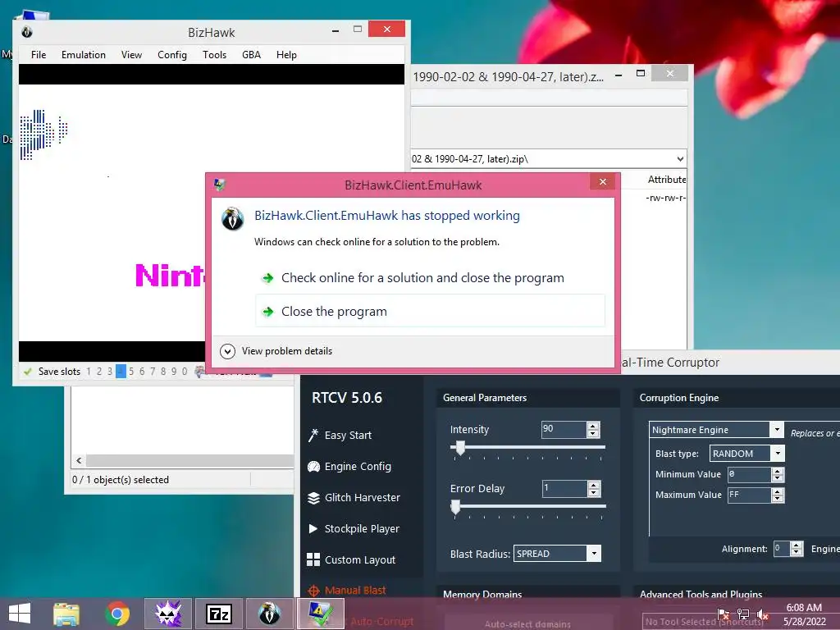Click Intensity value field 90

564,429
